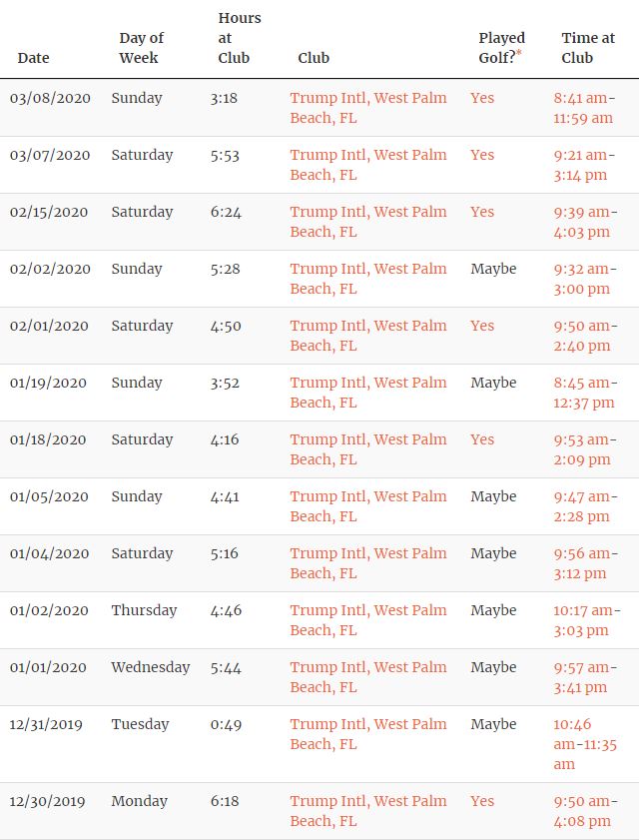Viewport: 639px width, 840px height.
Task: Open the 9:47 am-2:28 pm time link
Action: tap(584, 506)
